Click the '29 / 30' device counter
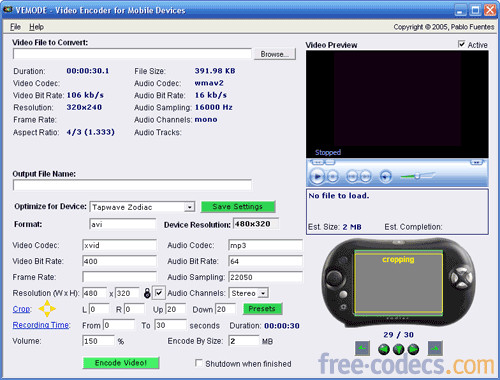The image size is (500, 380). tap(398, 334)
